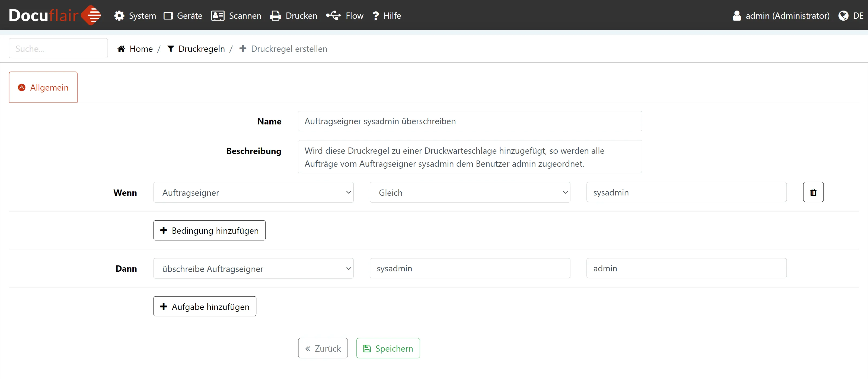Click the System gear icon
The width and height of the screenshot is (868, 379).
tap(119, 15)
